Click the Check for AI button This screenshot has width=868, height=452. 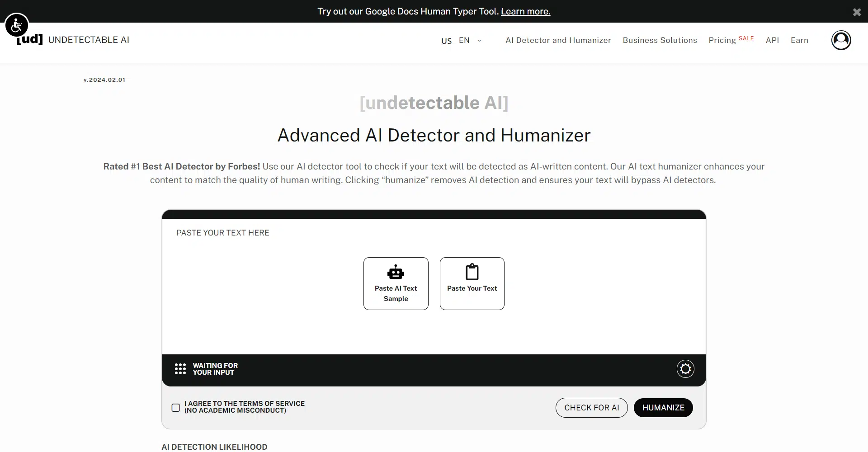[591, 408]
